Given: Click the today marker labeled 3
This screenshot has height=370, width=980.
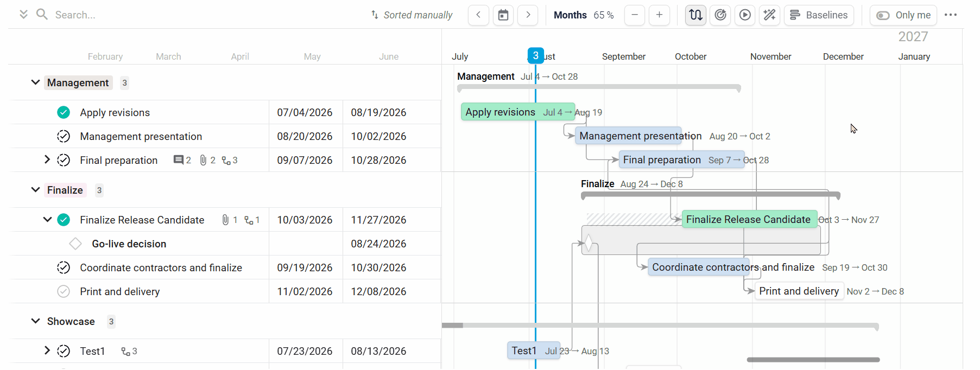Looking at the screenshot, I should pyautogui.click(x=535, y=55).
